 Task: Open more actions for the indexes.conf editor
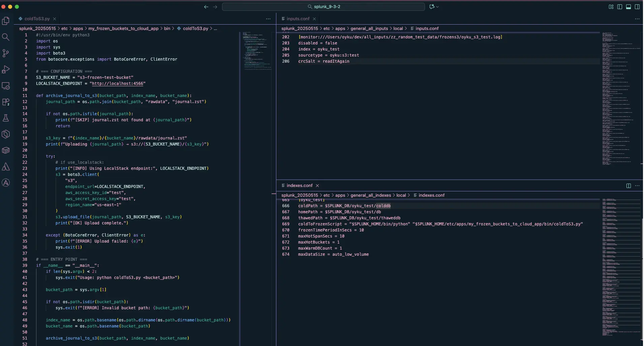(x=637, y=186)
